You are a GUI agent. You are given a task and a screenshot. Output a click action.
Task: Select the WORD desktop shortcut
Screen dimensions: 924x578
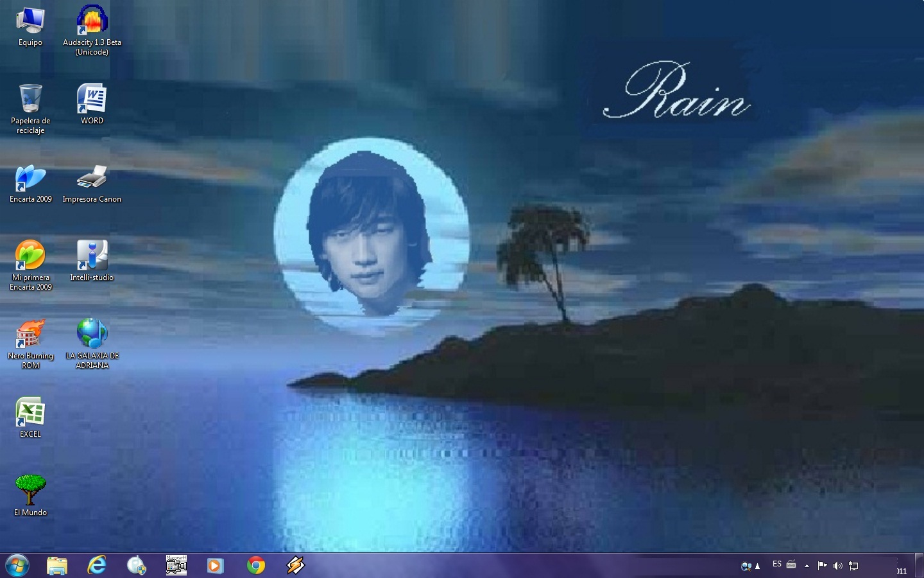tap(92, 99)
